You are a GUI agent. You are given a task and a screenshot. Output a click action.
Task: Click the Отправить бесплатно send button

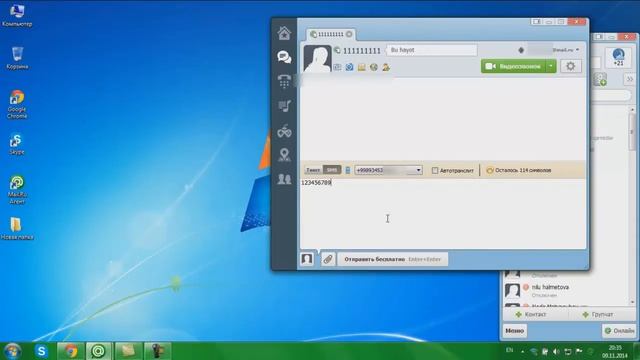coord(392,259)
